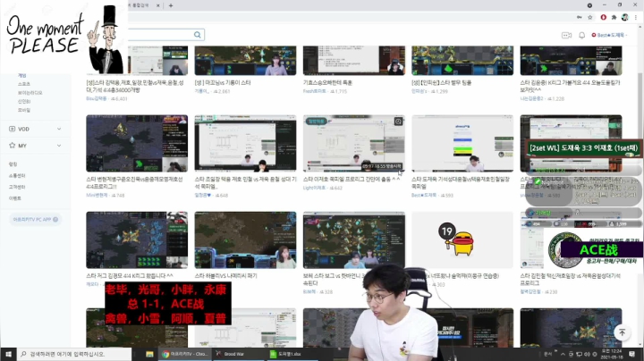The height and width of the screenshot is (361, 644).
Task: Open the notification bell in AfreecaTV header
Action: click(x=582, y=35)
